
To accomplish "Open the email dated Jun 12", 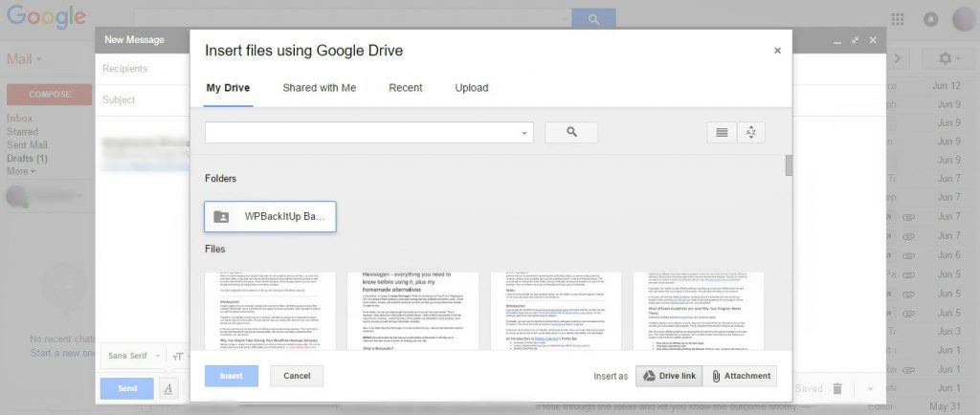I will pos(947,85).
